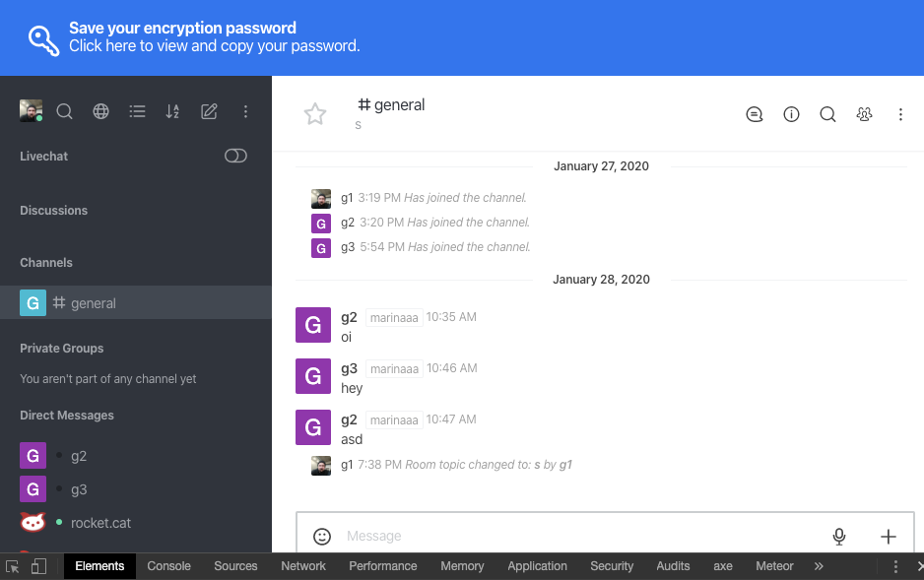Change view mode list icon
The height and width of the screenshot is (580, 924).
[x=137, y=111]
